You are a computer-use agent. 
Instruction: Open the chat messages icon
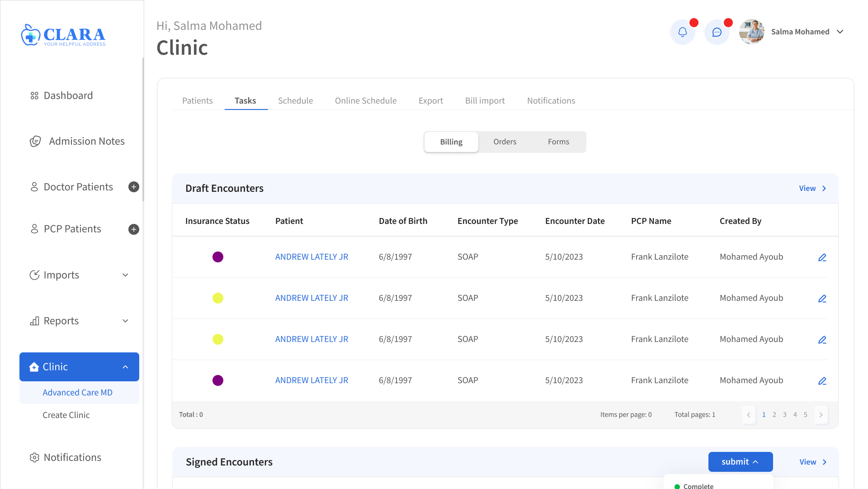coord(717,32)
